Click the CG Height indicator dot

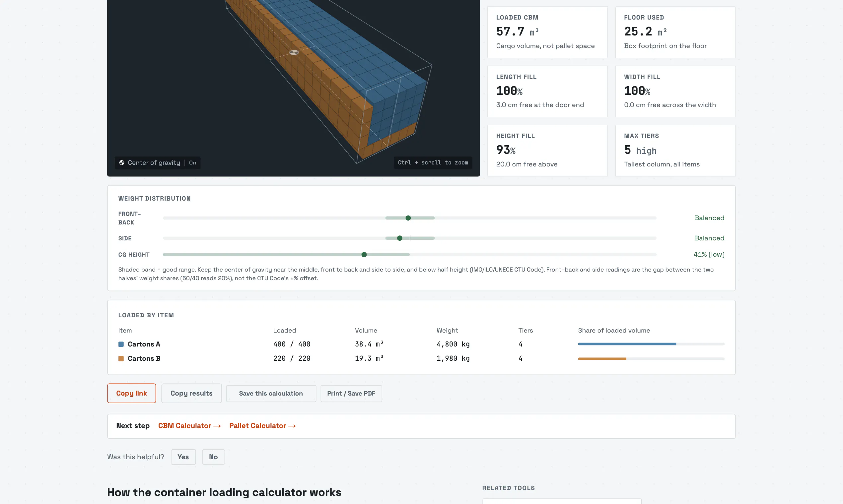point(364,254)
